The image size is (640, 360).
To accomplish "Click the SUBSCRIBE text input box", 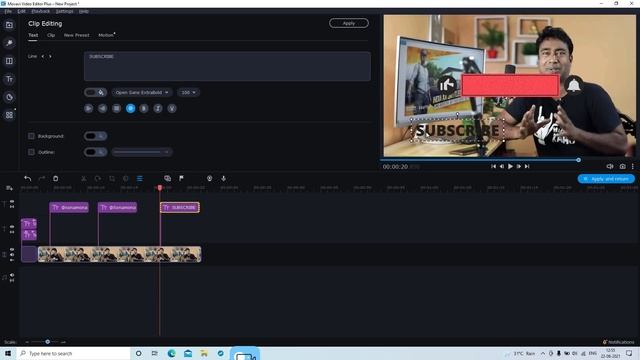I will click(x=227, y=66).
